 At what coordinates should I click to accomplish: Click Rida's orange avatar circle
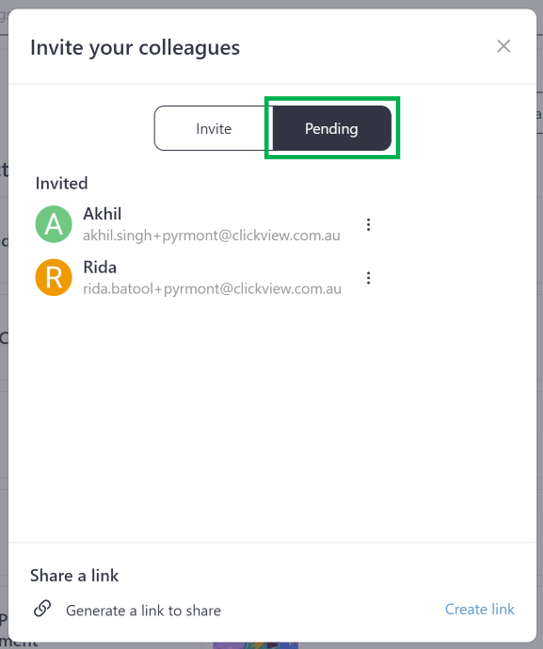pos(54,277)
